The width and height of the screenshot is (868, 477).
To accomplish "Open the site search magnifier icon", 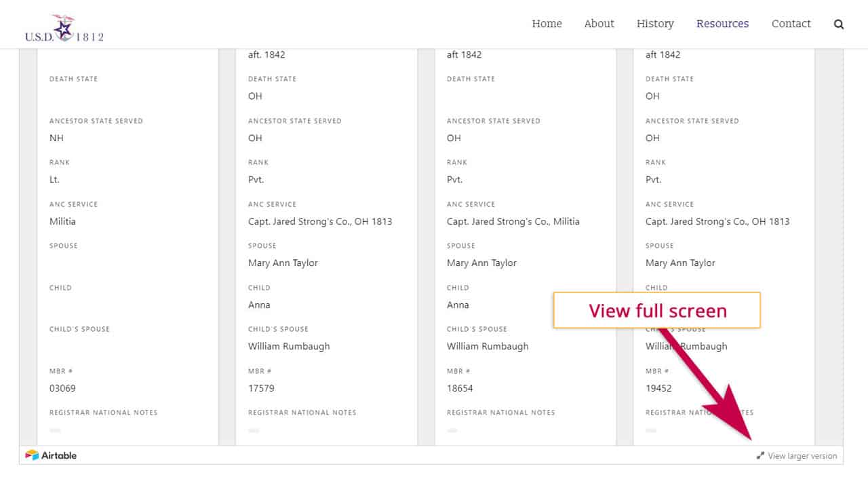I will pyautogui.click(x=839, y=24).
